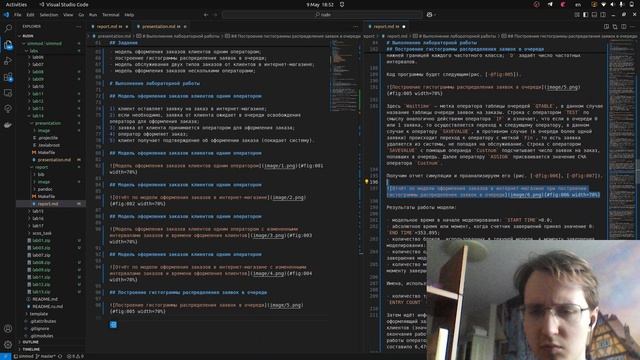Follow the image/1.png link in left editor
640x360 pixels.
coord(279,166)
